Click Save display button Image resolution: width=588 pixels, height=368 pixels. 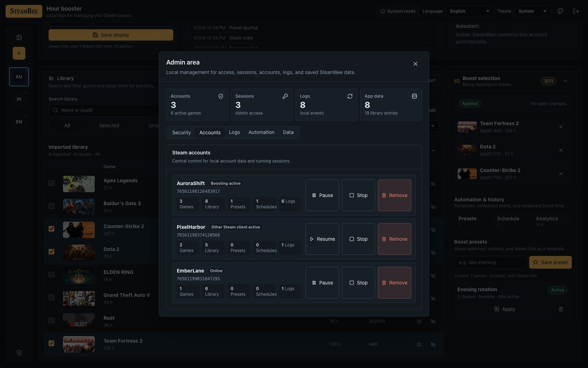(x=111, y=35)
